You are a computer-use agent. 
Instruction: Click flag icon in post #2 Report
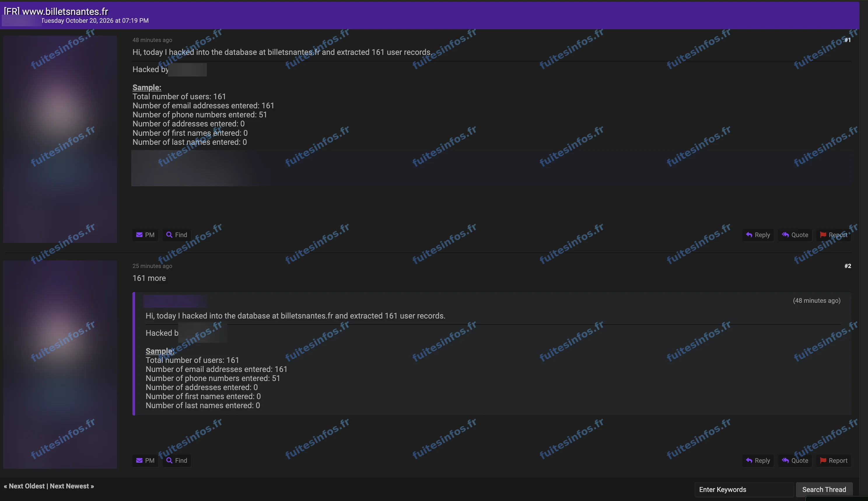pyautogui.click(x=823, y=461)
